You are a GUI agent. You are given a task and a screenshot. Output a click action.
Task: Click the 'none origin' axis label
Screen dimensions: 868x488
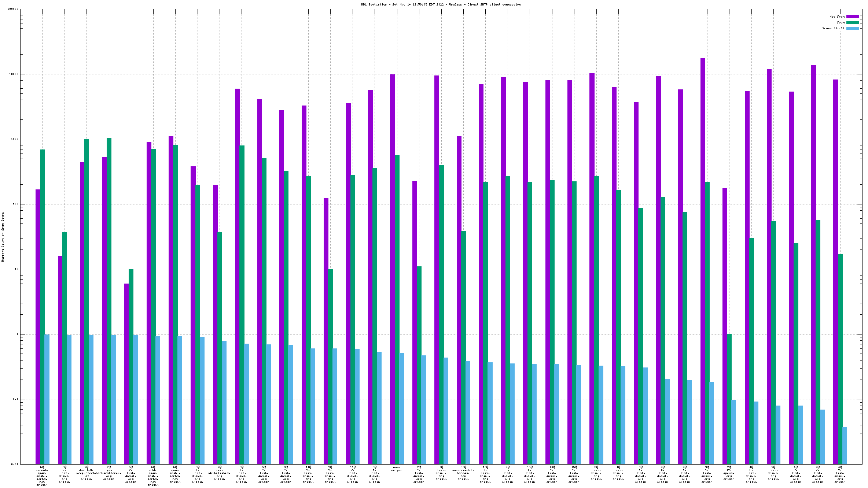(x=397, y=469)
